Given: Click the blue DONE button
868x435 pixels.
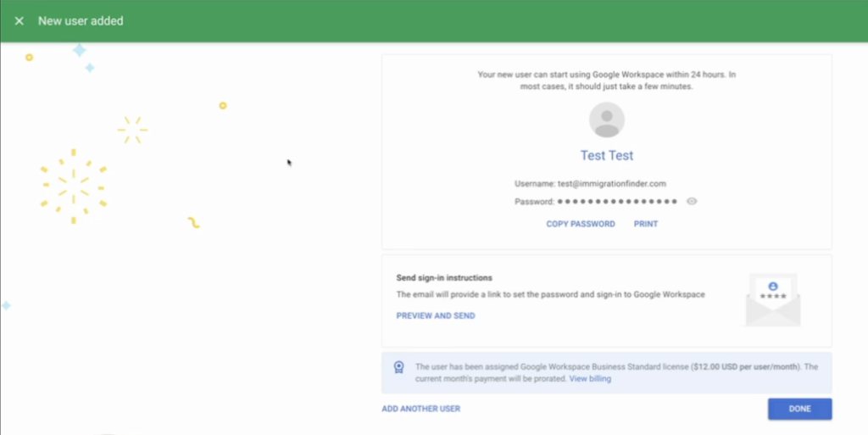Looking at the screenshot, I should [x=799, y=409].
